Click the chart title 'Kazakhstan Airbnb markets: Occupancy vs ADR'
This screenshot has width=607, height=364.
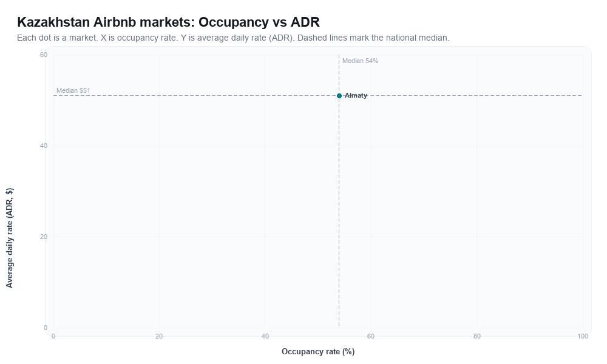(168, 22)
